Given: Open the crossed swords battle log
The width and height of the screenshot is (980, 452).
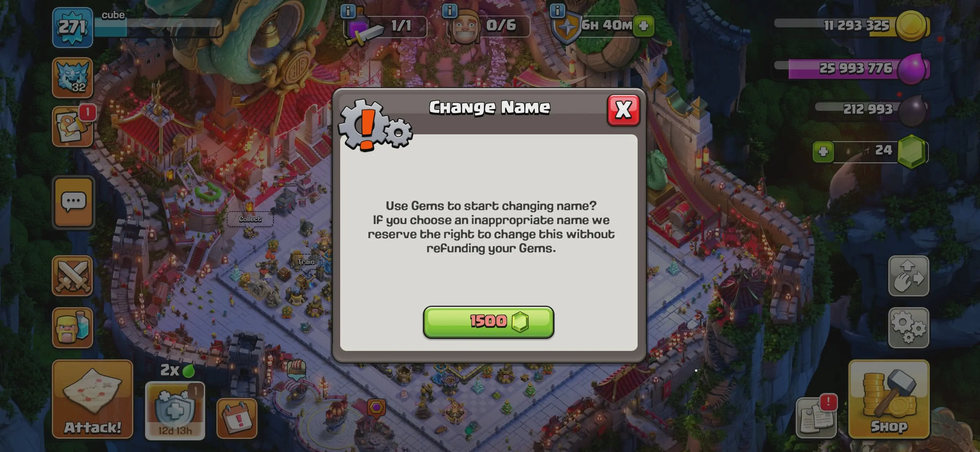Looking at the screenshot, I should coord(72,276).
